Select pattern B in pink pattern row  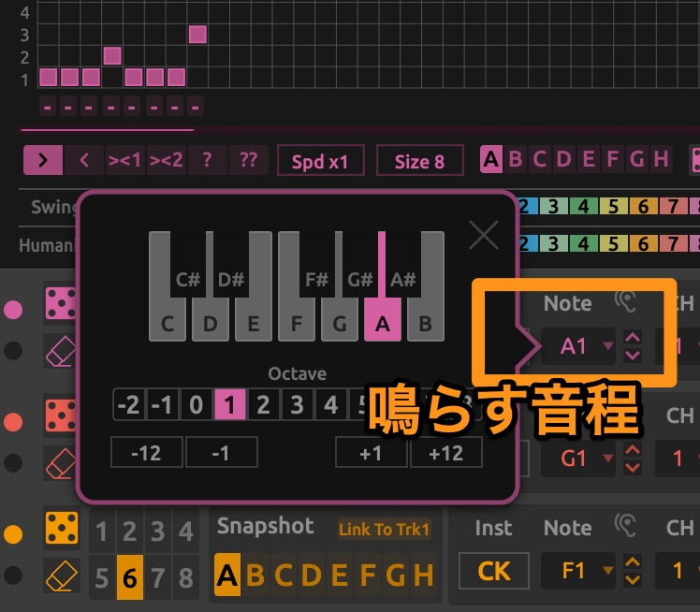[x=515, y=159]
